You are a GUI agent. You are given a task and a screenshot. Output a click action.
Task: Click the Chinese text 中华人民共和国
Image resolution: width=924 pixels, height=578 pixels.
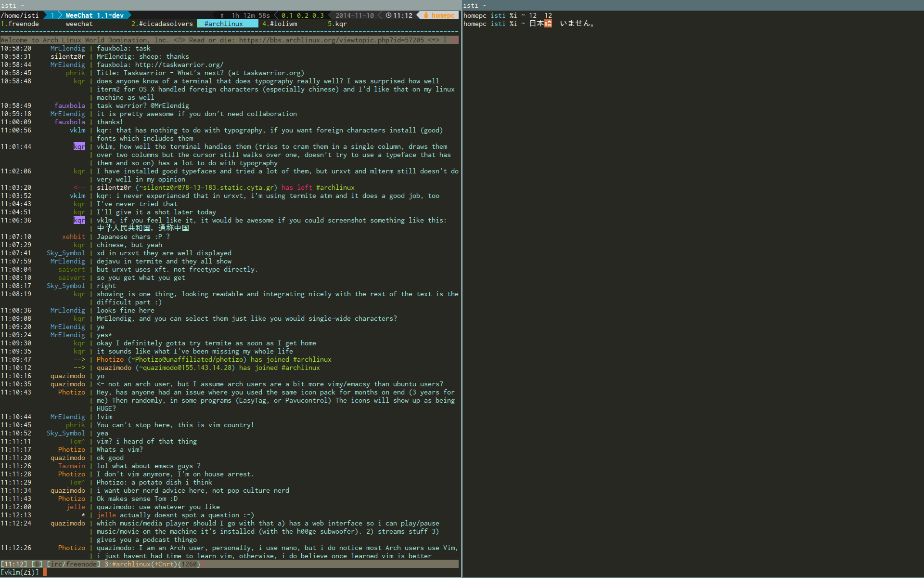tap(124, 228)
